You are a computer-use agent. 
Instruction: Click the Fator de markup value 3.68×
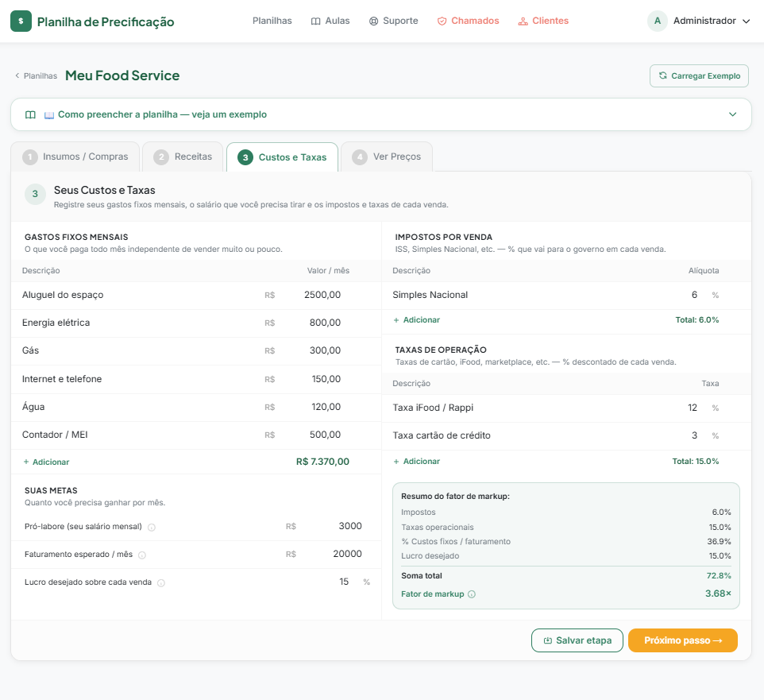tap(718, 594)
